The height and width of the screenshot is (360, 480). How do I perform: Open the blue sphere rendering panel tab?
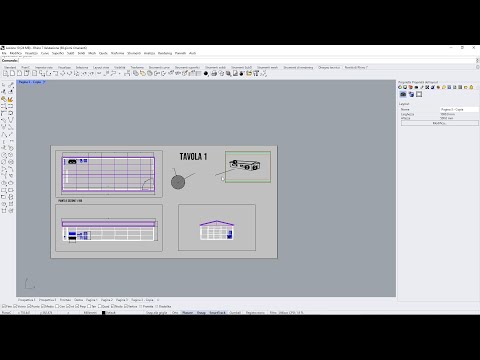(433, 87)
